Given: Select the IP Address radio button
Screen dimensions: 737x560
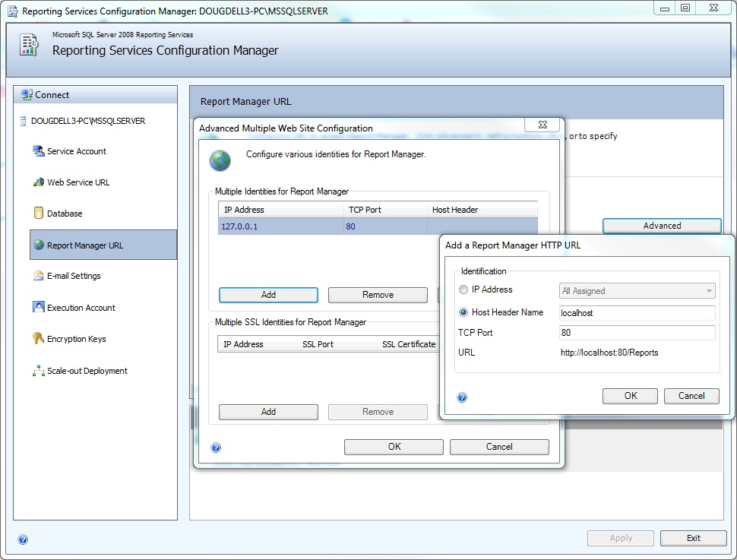Looking at the screenshot, I should pyautogui.click(x=463, y=289).
